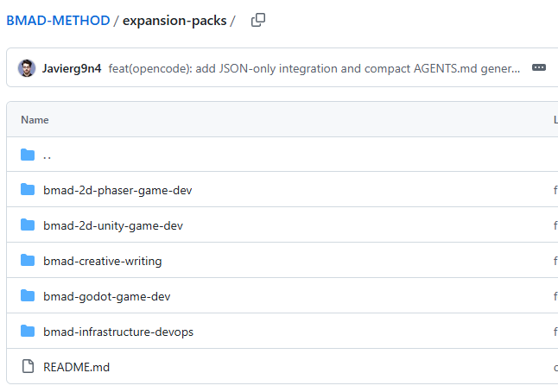The width and height of the screenshot is (558, 392).
Task: Click folder icon beside bmad-infrastructure-devops
Action: (28, 332)
